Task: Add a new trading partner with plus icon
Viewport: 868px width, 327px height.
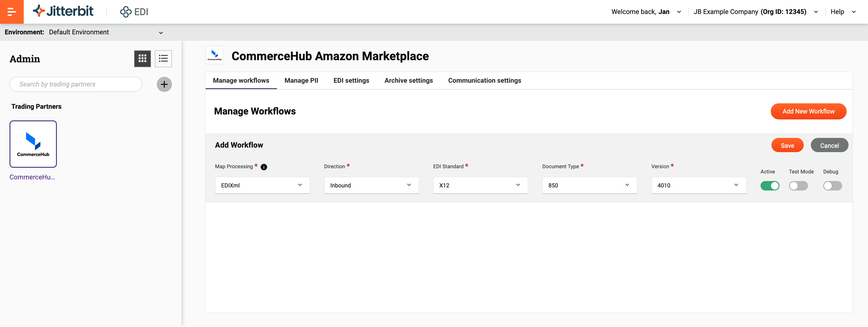Action: coord(164,84)
